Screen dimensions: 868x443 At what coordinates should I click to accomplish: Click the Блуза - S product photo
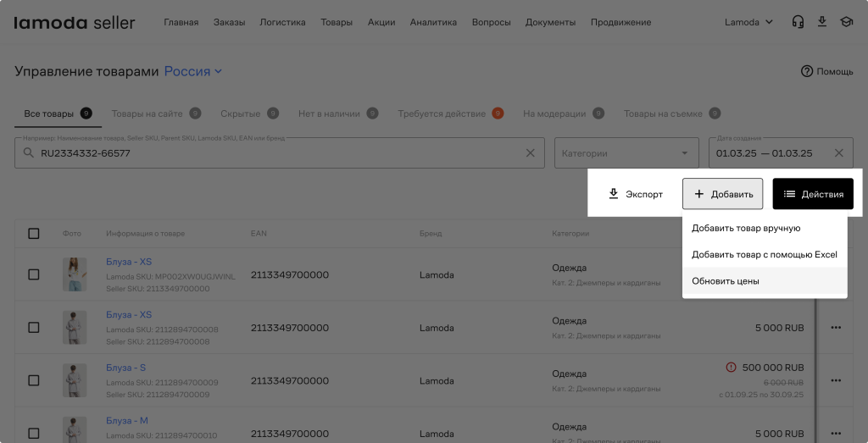click(75, 380)
